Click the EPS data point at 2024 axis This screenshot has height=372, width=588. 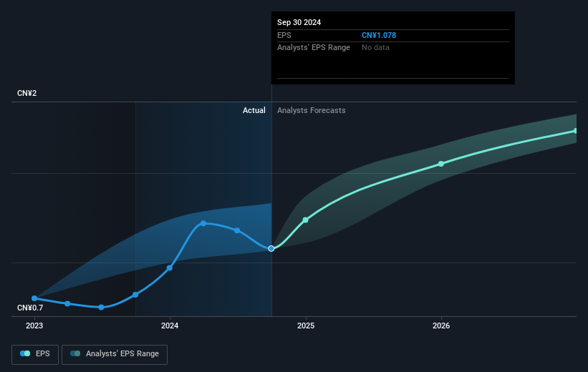point(170,268)
